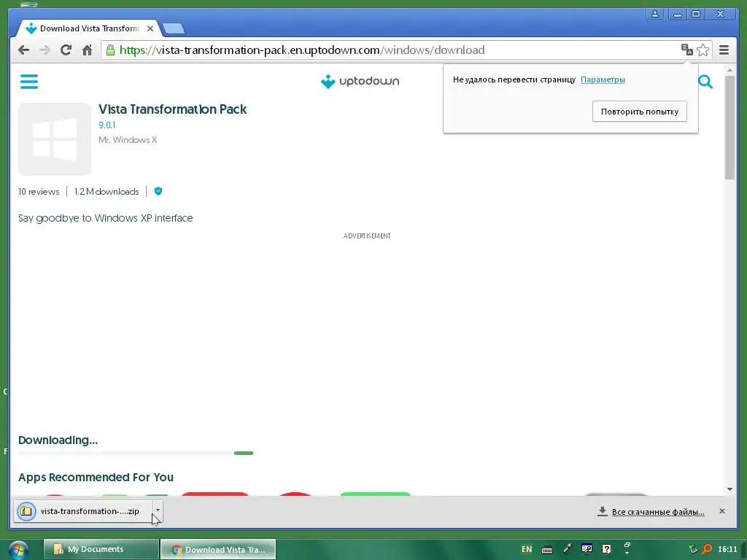Click the language bar help question mark

pos(606,549)
